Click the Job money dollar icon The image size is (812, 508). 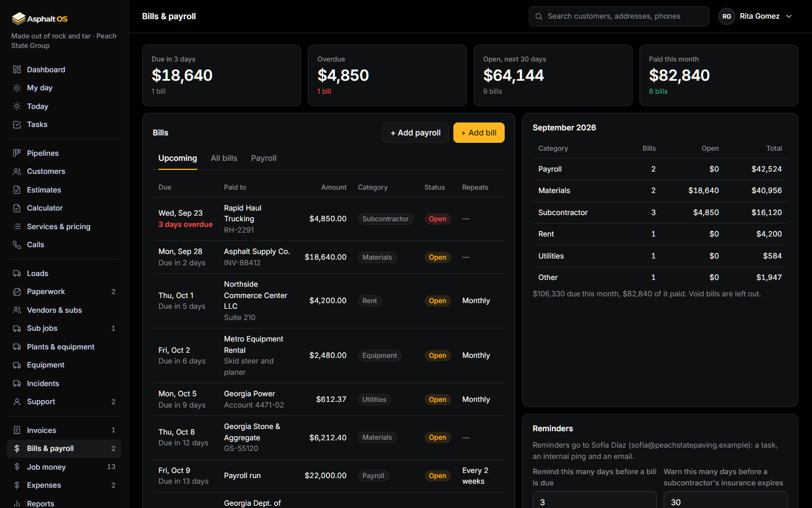[17, 467]
